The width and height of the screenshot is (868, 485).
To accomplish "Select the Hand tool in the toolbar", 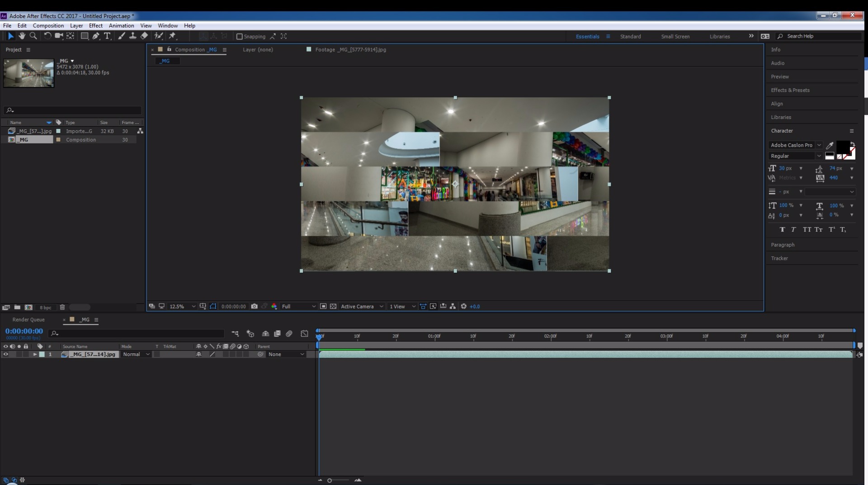I will (22, 36).
